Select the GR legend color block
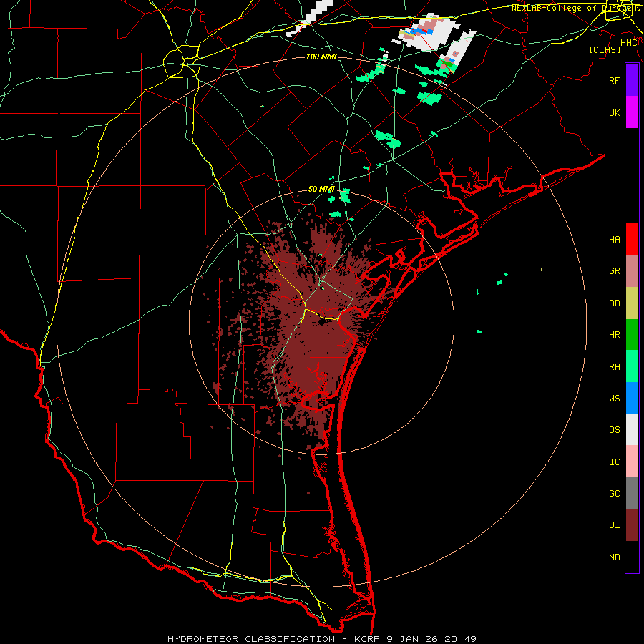Screen dimensions: 644x644 point(632,271)
